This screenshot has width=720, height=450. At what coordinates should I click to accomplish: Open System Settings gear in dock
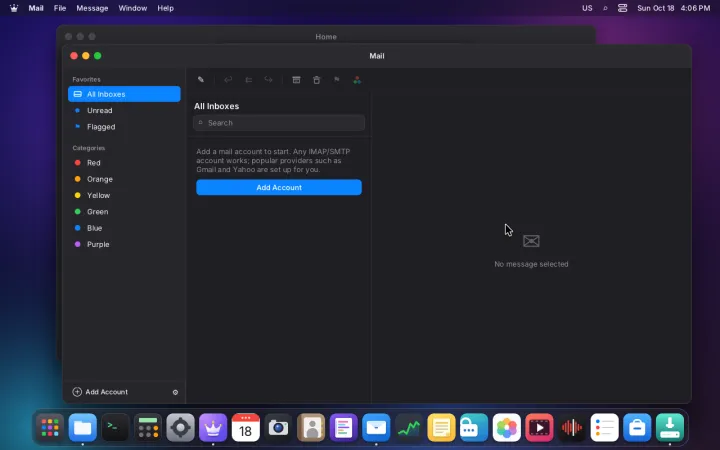(180, 428)
